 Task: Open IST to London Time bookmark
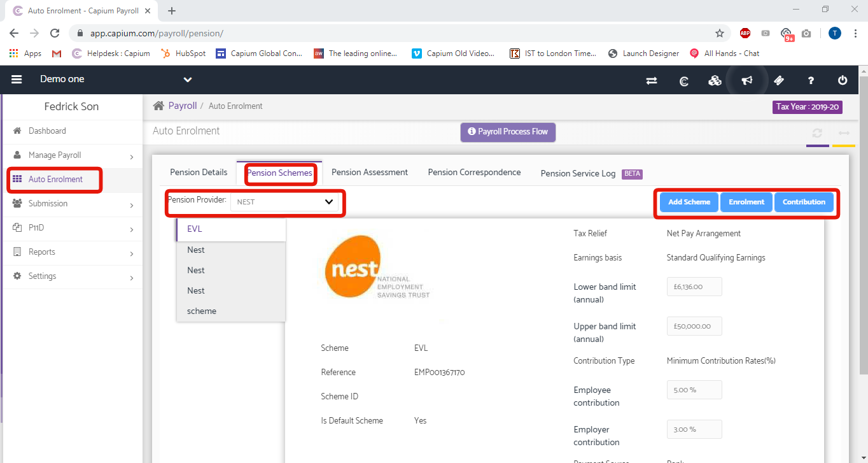553,53
